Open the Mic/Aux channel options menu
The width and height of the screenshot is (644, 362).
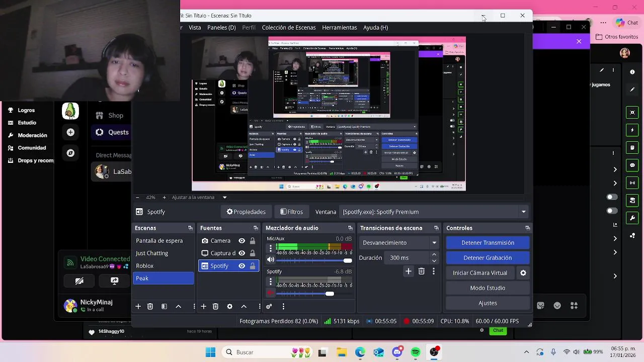(271, 248)
